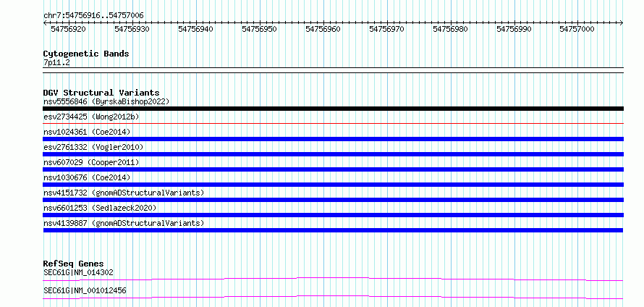The width and height of the screenshot is (644, 307).
Task: Select the blue bar under esv2761332
Action: click(x=333, y=154)
